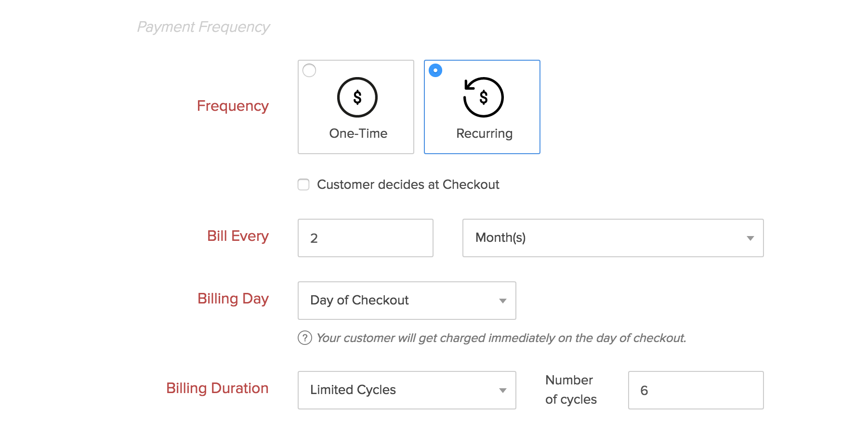Open the Day of Checkout dropdown
Screen dimensions: 868x448
(x=407, y=301)
